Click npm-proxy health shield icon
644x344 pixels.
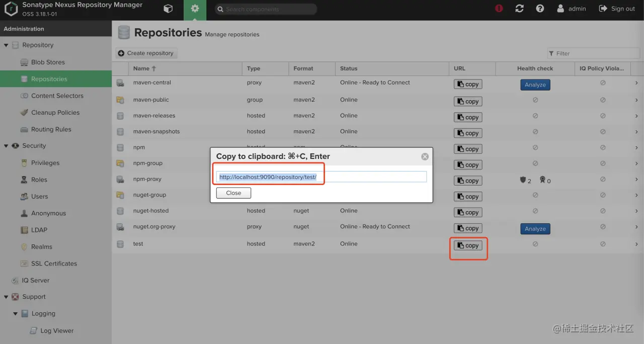(523, 180)
